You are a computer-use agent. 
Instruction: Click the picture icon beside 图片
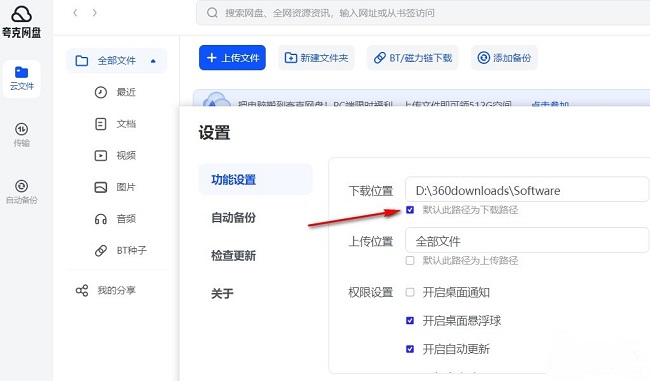click(101, 187)
